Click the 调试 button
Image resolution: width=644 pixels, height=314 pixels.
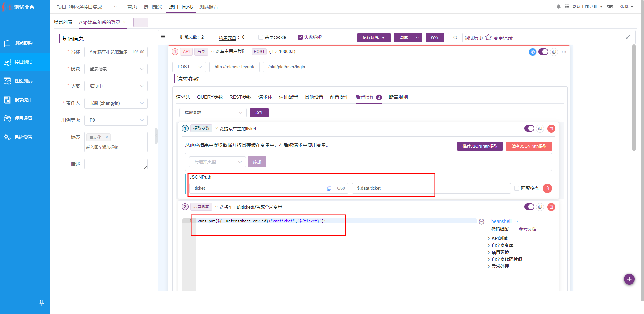[404, 38]
